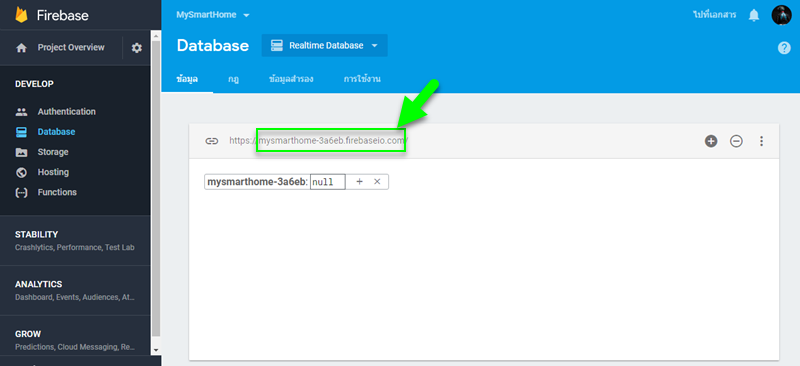Add child with plus on mysmarthome-3a6eb node
Image resolution: width=800 pixels, height=366 pixels.
[x=359, y=182]
